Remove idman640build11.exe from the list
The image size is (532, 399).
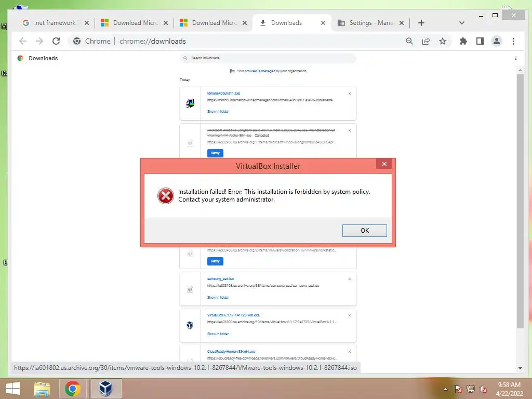tap(350, 94)
